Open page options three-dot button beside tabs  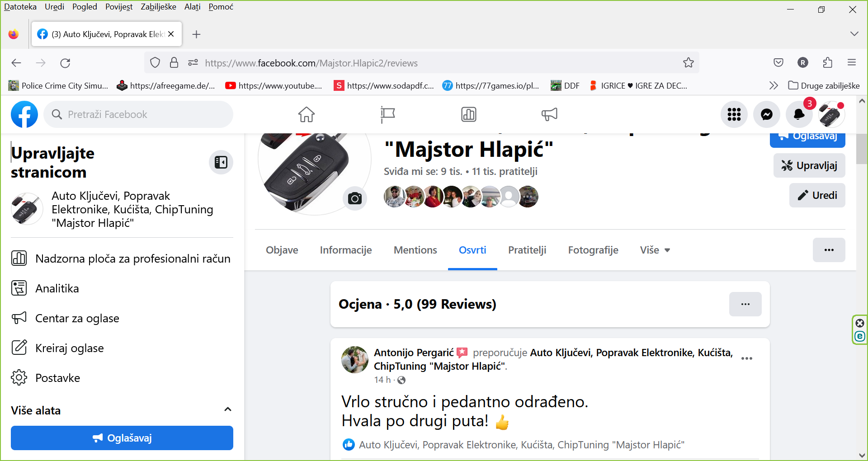pyautogui.click(x=829, y=250)
